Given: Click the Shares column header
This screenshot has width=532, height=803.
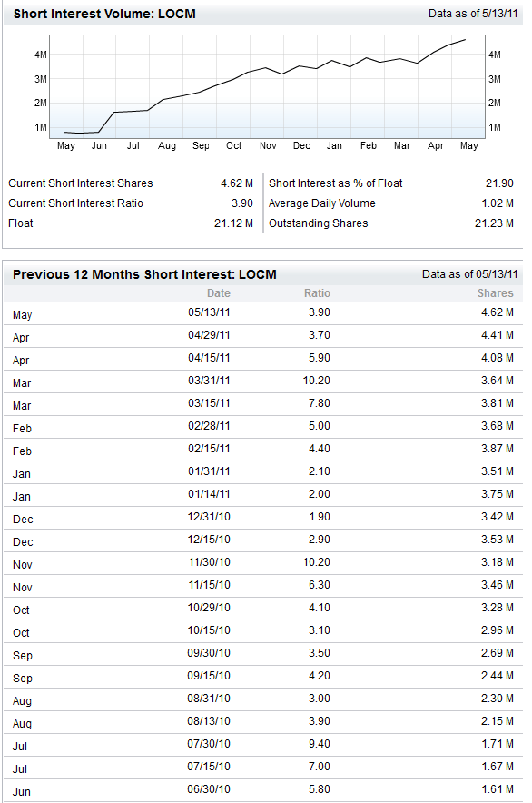Looking at the screenshot, I should point(495,292).
